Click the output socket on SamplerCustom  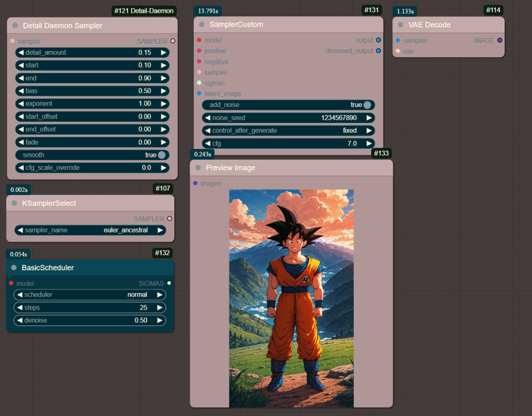point(378,40)
